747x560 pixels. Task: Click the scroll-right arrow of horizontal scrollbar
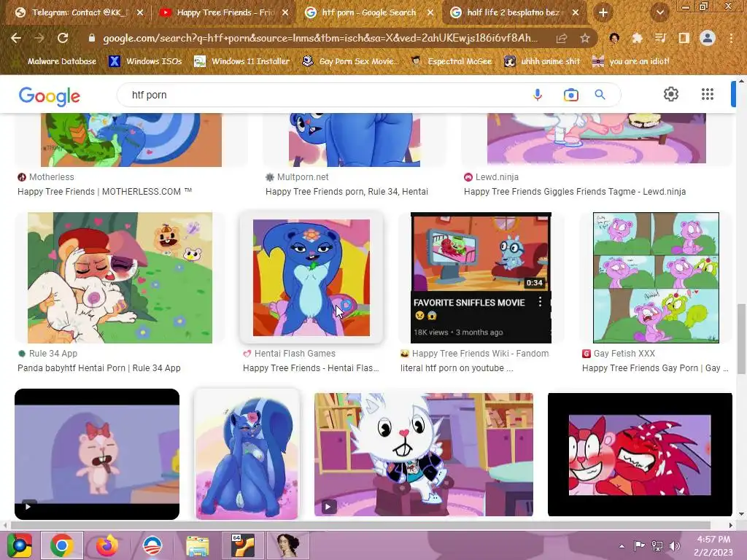click(x=731, y=525)
